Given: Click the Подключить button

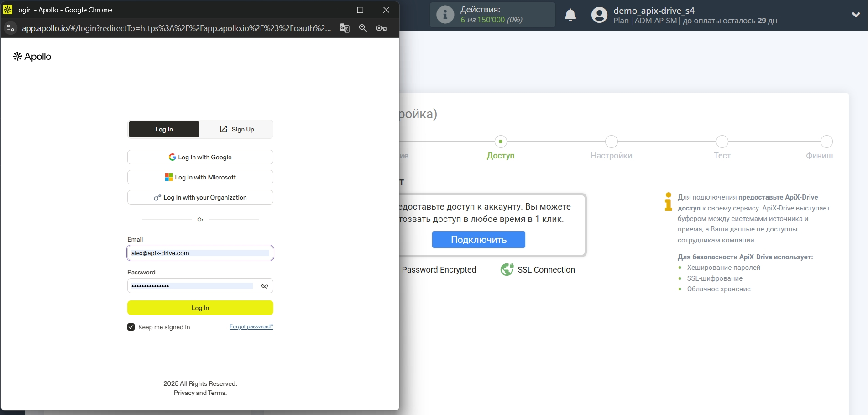Looking at the screenshot, I should [x=478, y=239].
